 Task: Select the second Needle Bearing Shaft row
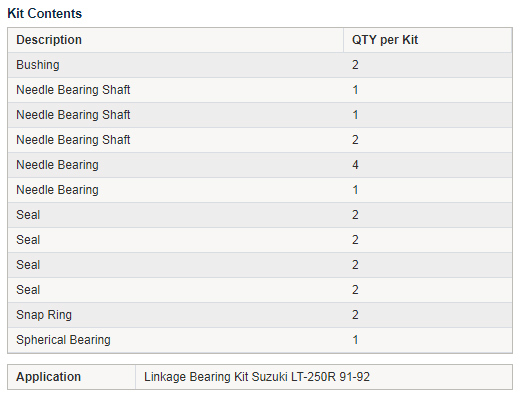[x=260, y=115]
